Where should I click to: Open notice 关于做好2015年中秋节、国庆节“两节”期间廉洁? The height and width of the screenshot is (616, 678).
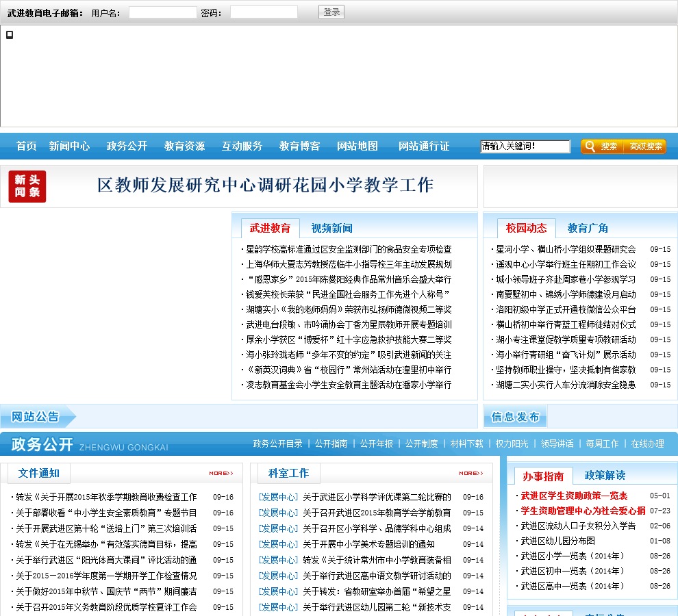coord(106,591)
